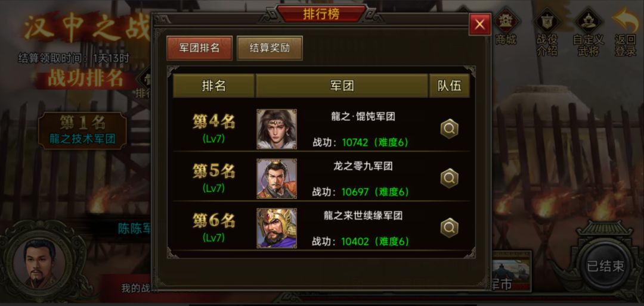Click the 排名 column header
Viewport: 644px width, 306px height.
pyautogui.click(x=213, y=86)
